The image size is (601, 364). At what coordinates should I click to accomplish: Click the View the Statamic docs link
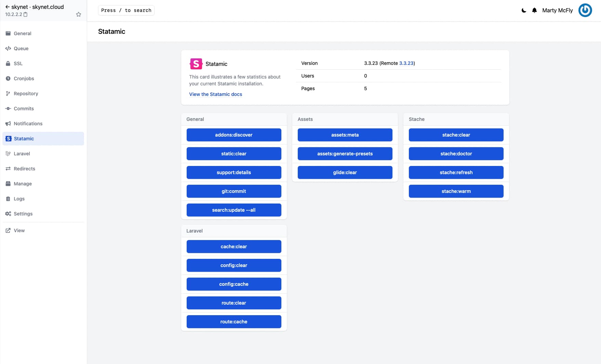point(215,94)
